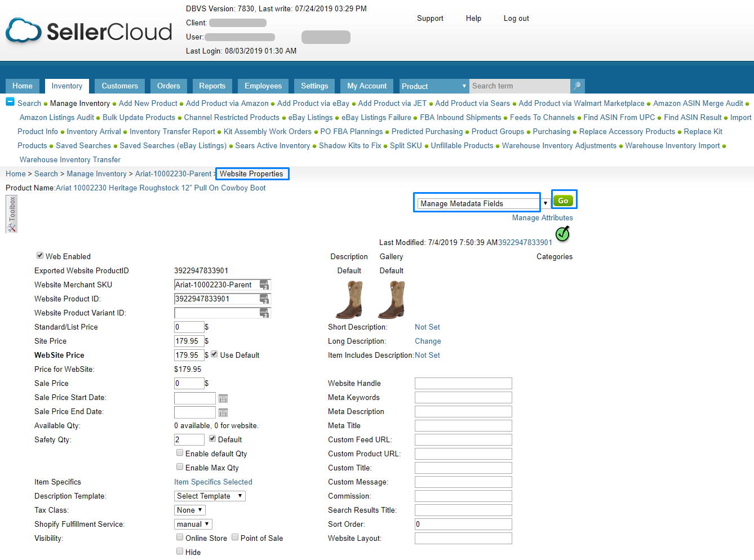Viewport: 754px width, 560px height.
Task: Click the Meta Description field
Action: coord(463,412)
